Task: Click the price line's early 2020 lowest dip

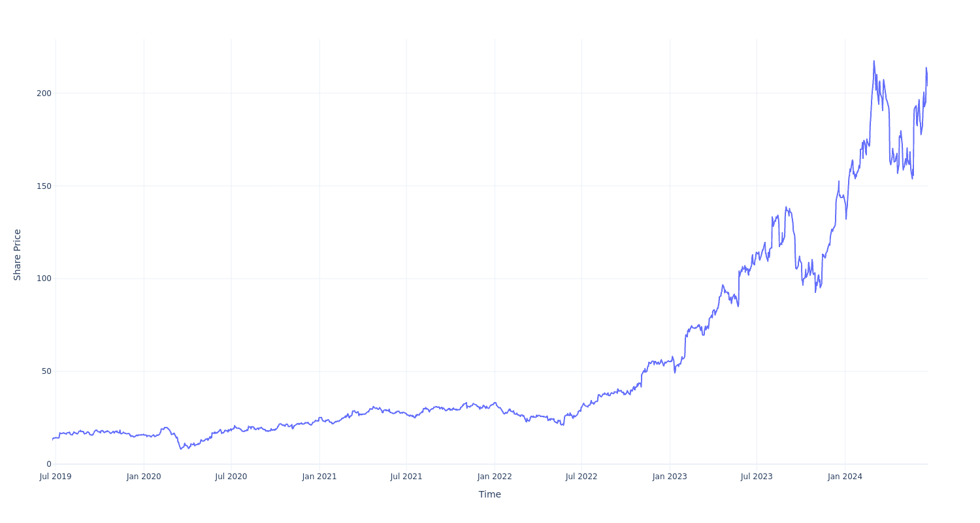Action: pyautogui.click(x=181, y=448)
